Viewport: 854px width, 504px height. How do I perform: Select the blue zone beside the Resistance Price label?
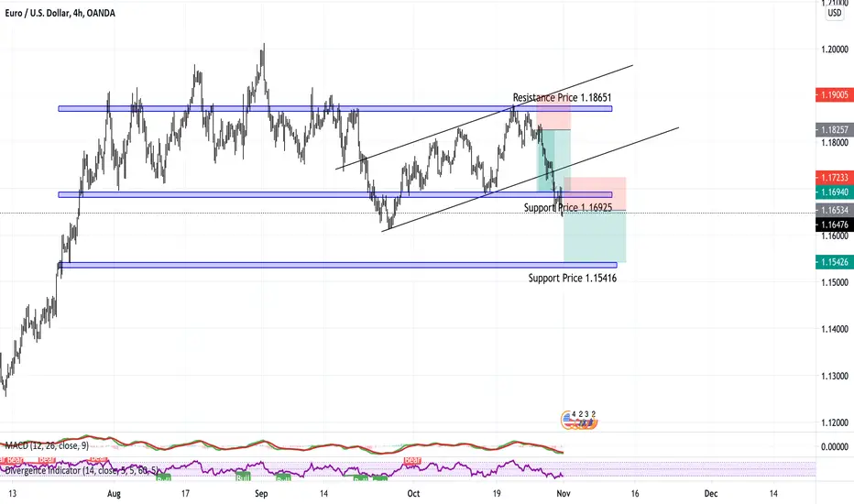[x=335, y=108]
